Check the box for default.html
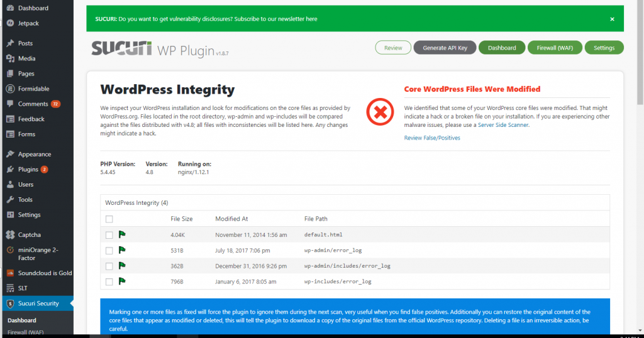 click(x=109, y=235)
